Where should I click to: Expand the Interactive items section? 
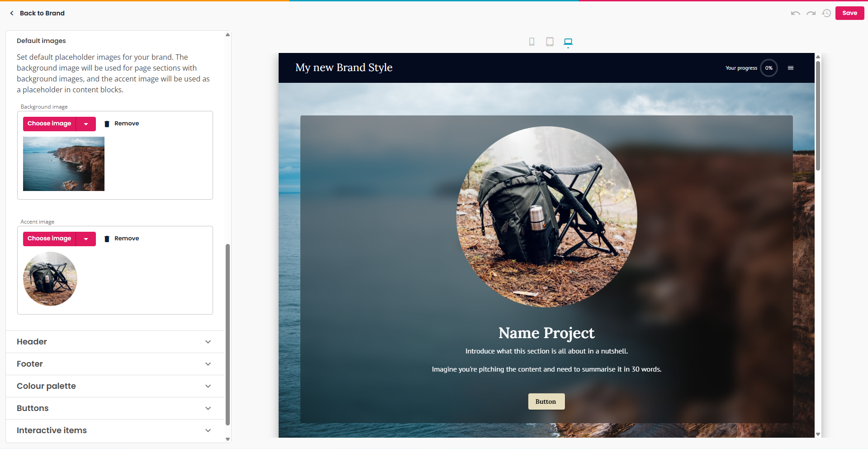pyautogui.click(x=115, y=430)
